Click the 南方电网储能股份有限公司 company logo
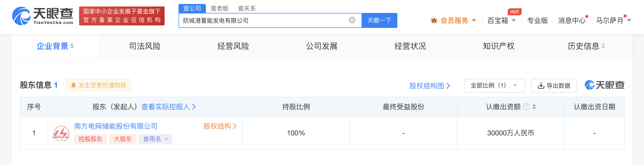Screen dimensions: 644x165 [x=61, y=133]
